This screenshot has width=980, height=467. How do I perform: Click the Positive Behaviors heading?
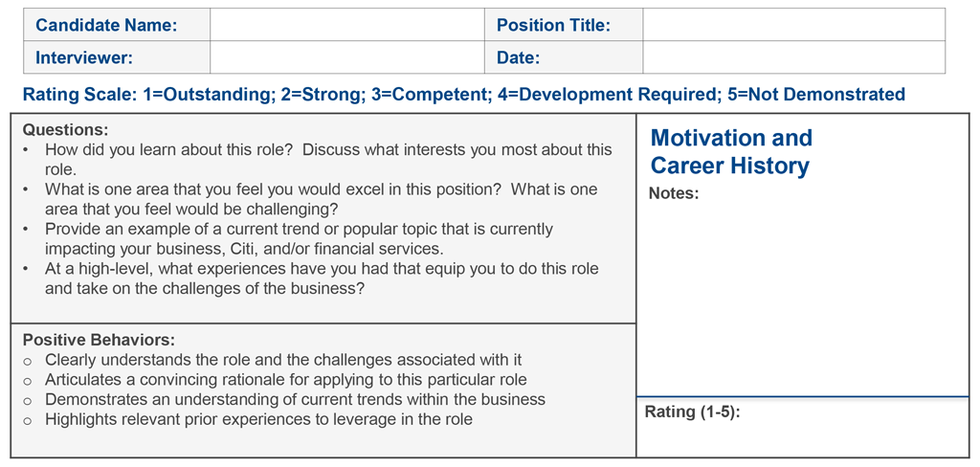point(99,340)
